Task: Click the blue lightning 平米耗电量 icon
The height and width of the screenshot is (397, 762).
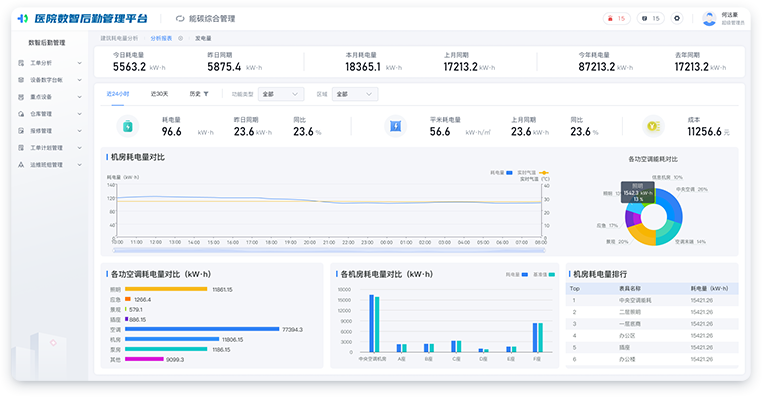Action: tap(396, 126)
